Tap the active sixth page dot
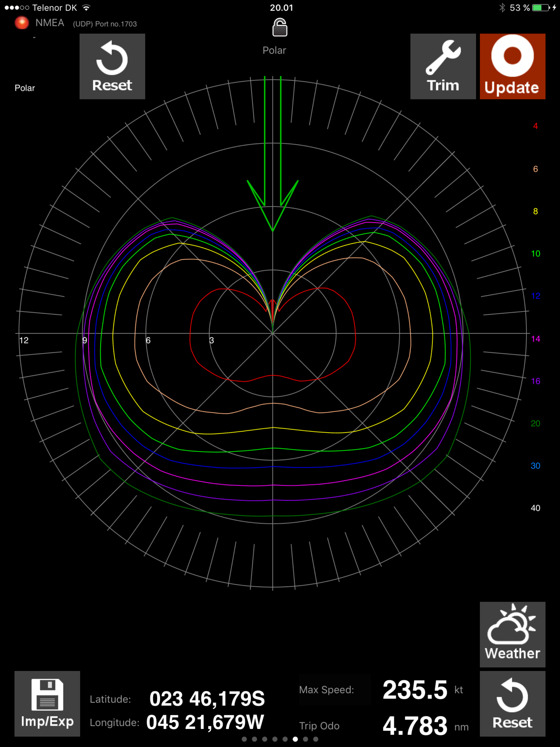The image size is (560, 747). tap(295, 739)
